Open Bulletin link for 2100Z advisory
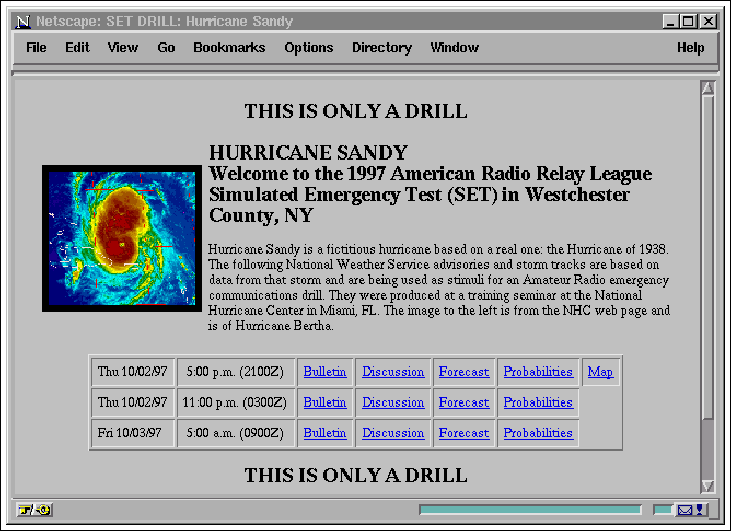This screenshot has height=531, width=731. click(x=325, y=372)
